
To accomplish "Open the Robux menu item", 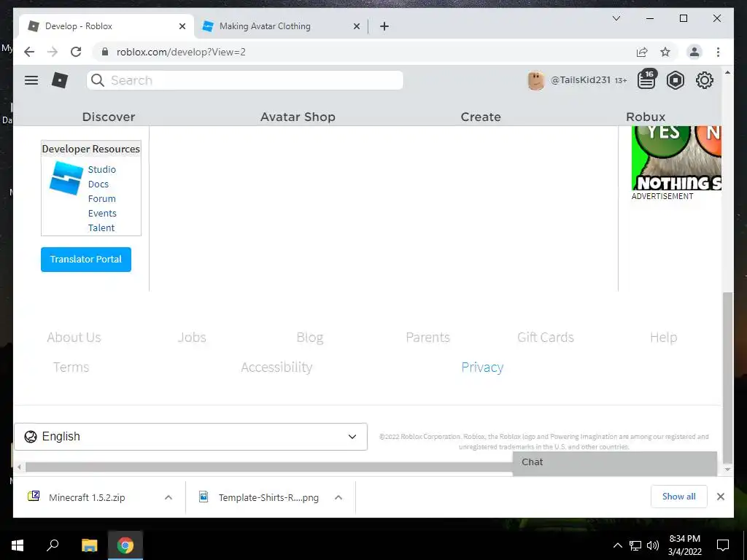I will click(646, 117).
